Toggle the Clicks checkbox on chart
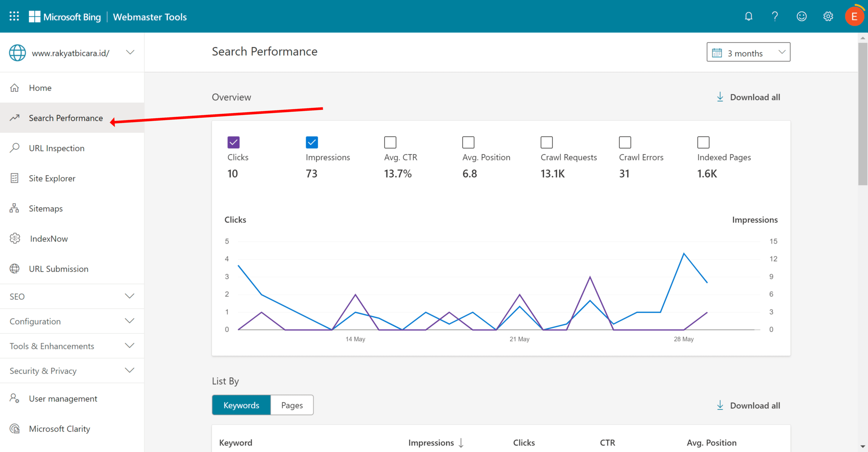The height and width of the screenshot is (452, 868). (234, 142)
